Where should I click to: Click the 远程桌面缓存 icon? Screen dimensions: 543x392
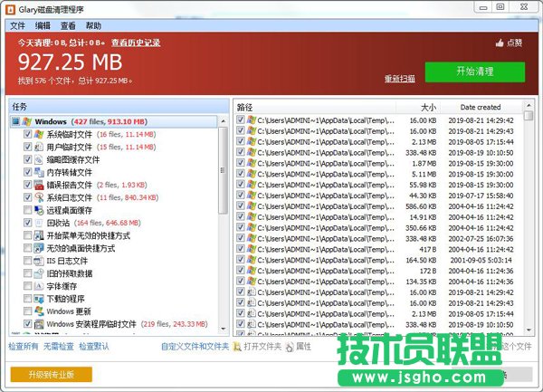point(39,210)
